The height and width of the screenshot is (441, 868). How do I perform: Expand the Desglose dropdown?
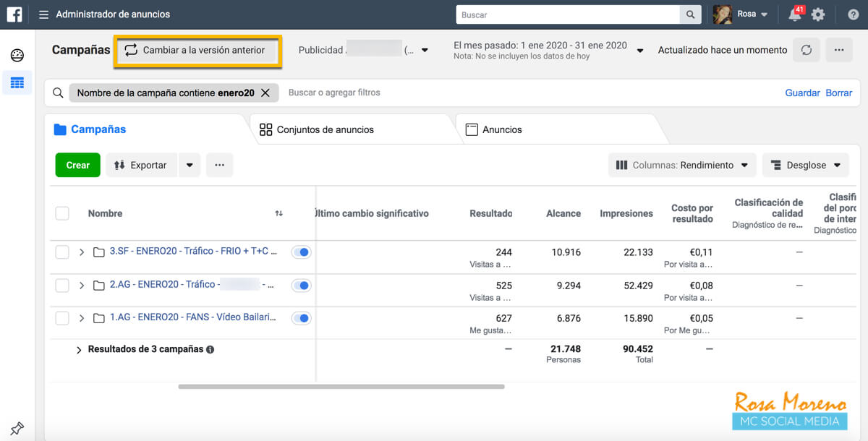[806, 165]
